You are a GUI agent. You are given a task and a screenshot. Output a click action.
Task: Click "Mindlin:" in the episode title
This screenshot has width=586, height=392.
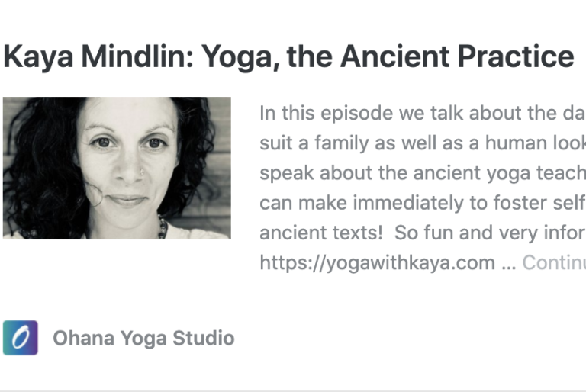137,56
